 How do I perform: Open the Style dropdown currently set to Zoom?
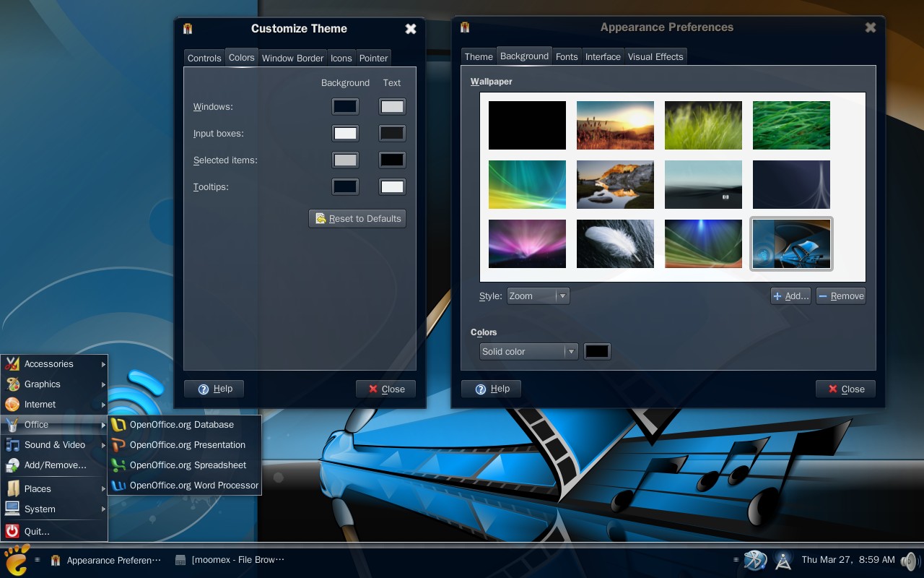(538, 296)
